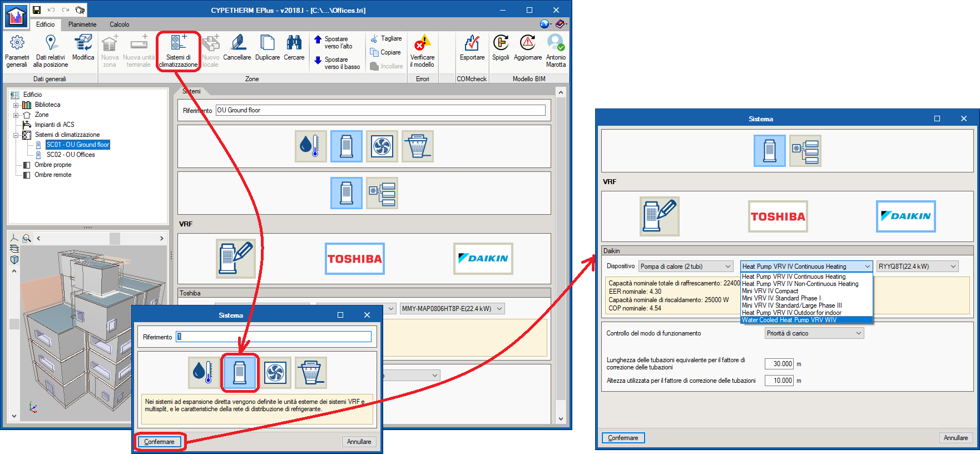The height and width of the screenshot is (454, 980).
Task: Open MMY-MAP0806HT8P-E model dropdown
Action: (452, 309)
